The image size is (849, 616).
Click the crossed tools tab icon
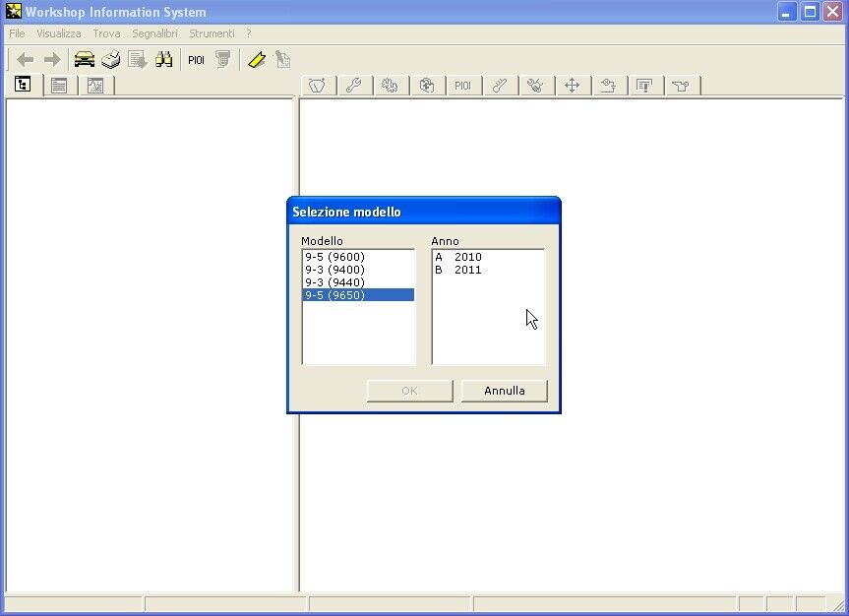pyautogui.click(x=535, y=85)
